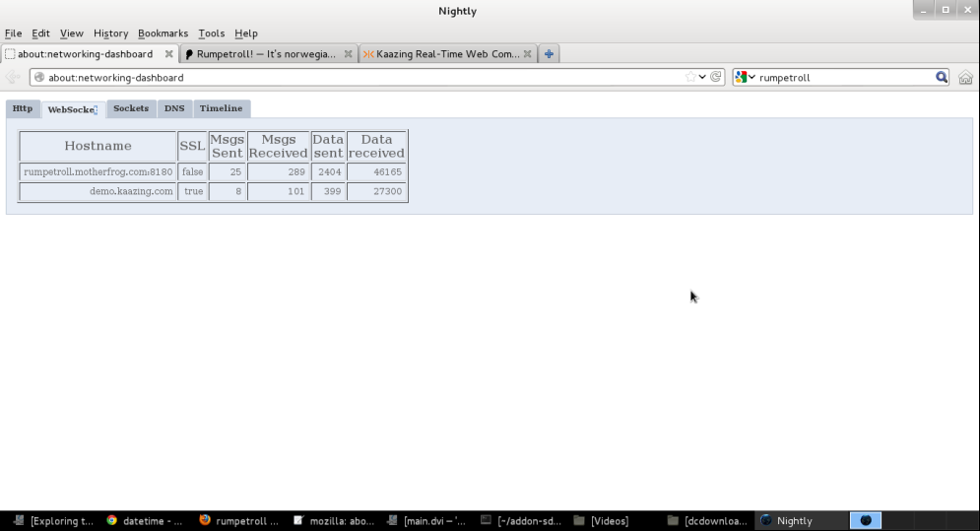Screen dimensions: 980x531
Task: Open the Help menu
Action: click(245, 33)
